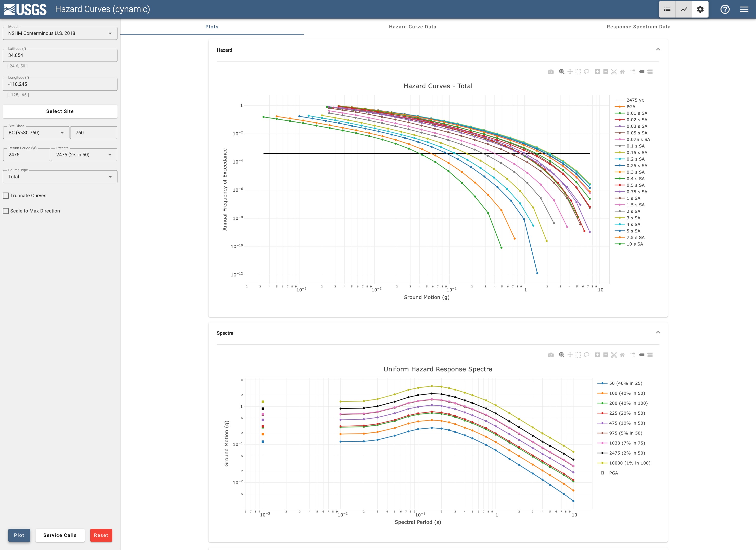Viewport: 756px width, 550px height.
Task: Zoom out on the Spectra plot
Action: pos(606,355)
